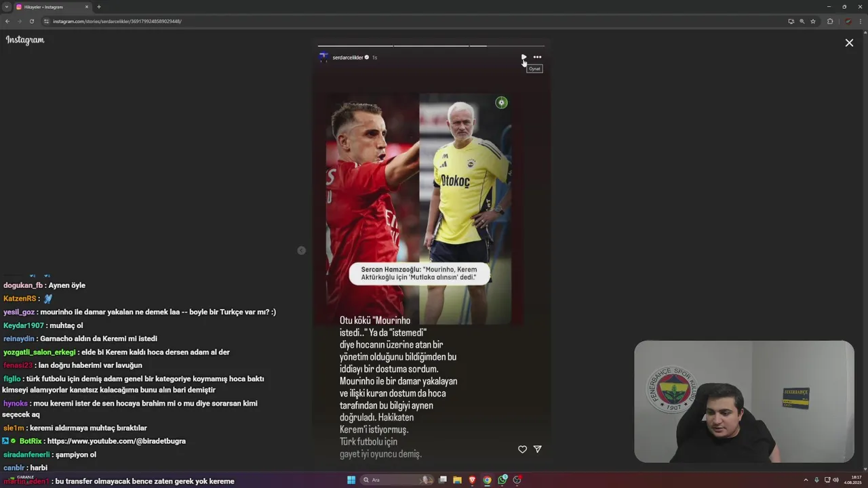Expand the system tray hidden icons
868x488 pixels.
point(806,480)
